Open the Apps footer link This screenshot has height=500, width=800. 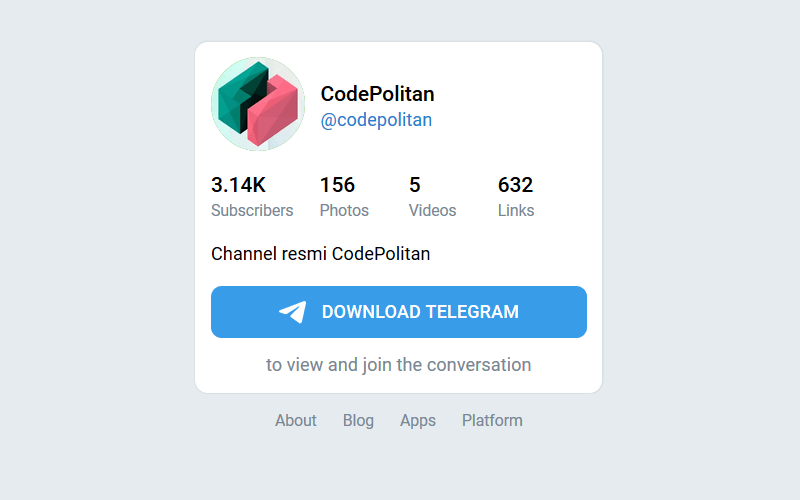(418, 420)
